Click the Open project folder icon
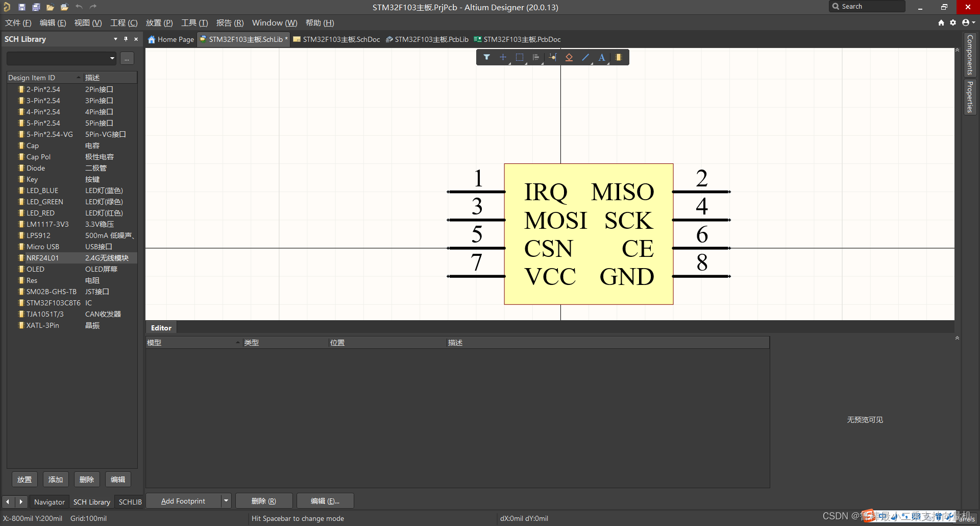 point(64,7)
